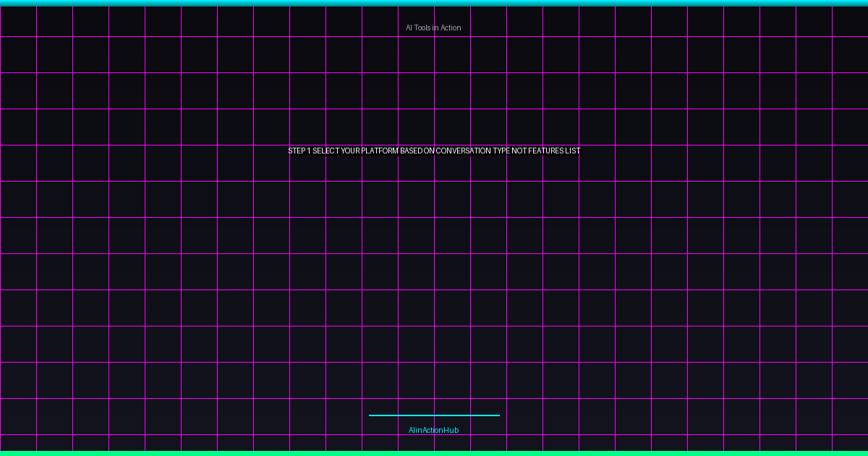
Task: Click the word 'CONVERSATION' in the heading
Action: click(x=463, y=151)
